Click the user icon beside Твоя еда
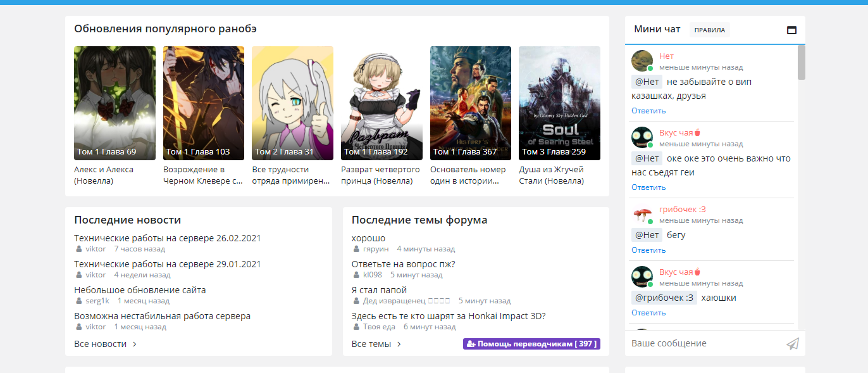The width and height of the screenshot is (868, 373). [x=357, y=327]
